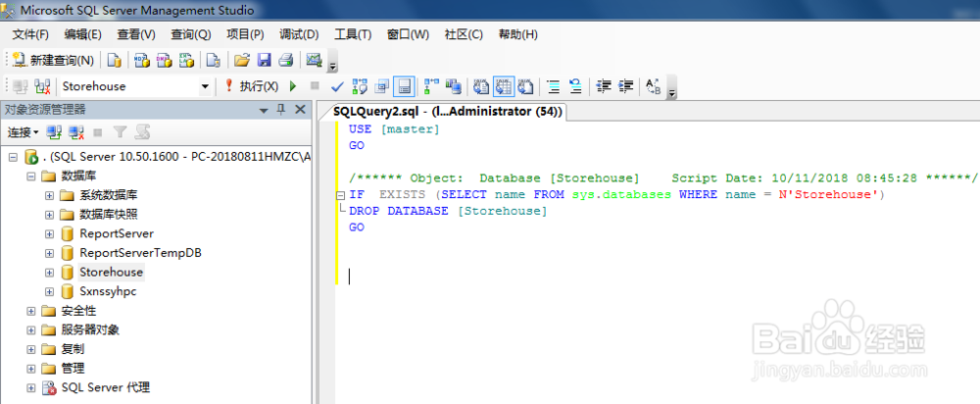The image size is (980, 404).
Task: Save the query with the floppy disk icon
Action: (264, 60)
